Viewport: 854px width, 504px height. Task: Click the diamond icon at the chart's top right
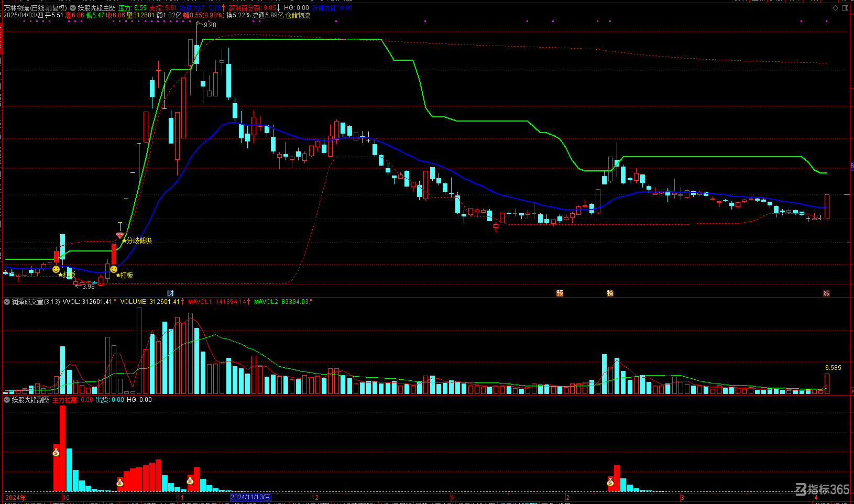[x=835, y=8]
